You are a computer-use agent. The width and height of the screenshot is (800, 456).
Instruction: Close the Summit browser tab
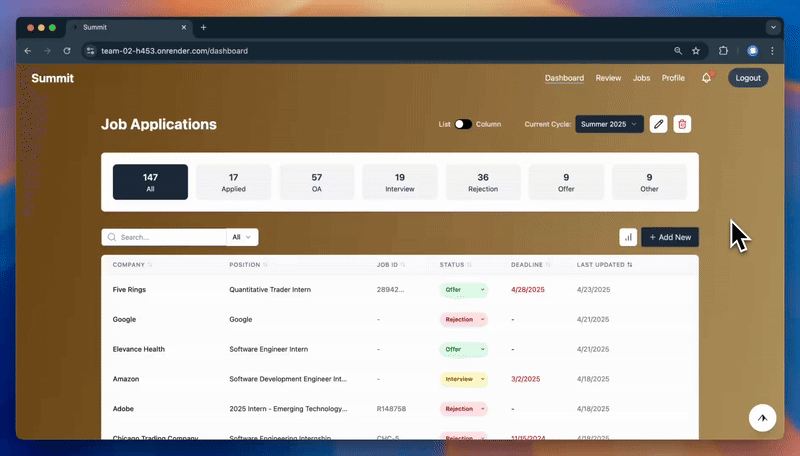click(184, 28)
